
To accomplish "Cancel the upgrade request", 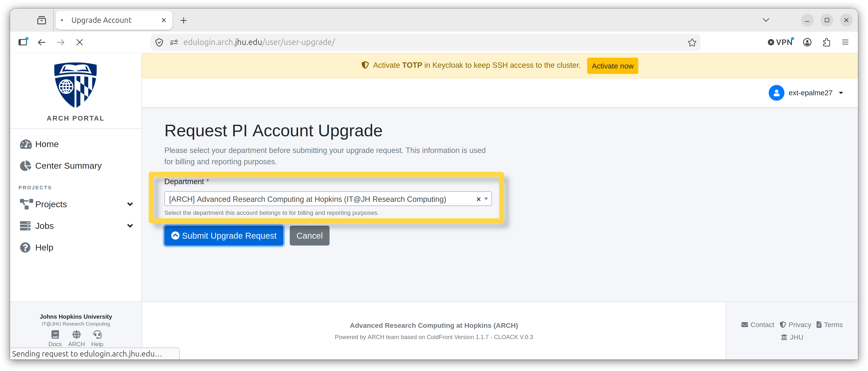I will pyautogui.click(x=309, y=236).
